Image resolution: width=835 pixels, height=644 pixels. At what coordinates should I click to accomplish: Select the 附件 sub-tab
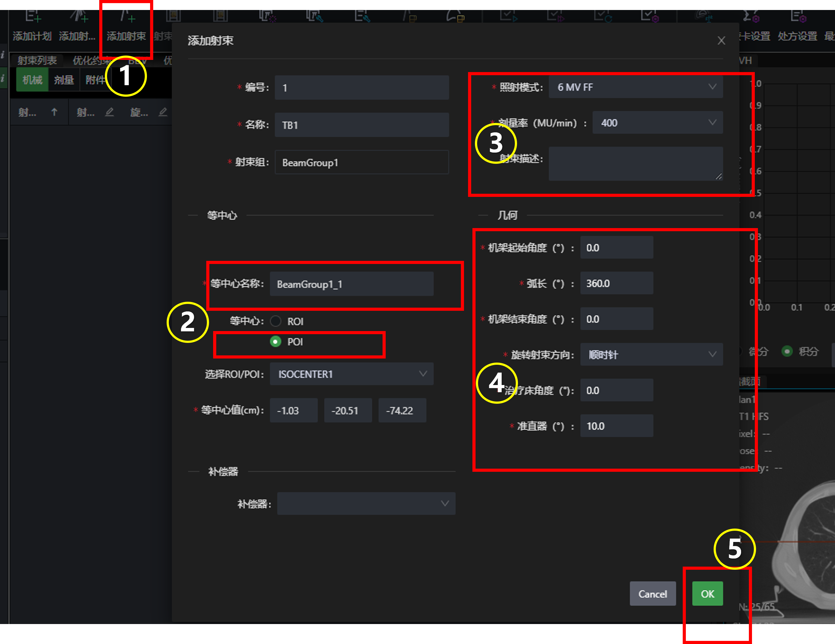pos(95,80)
